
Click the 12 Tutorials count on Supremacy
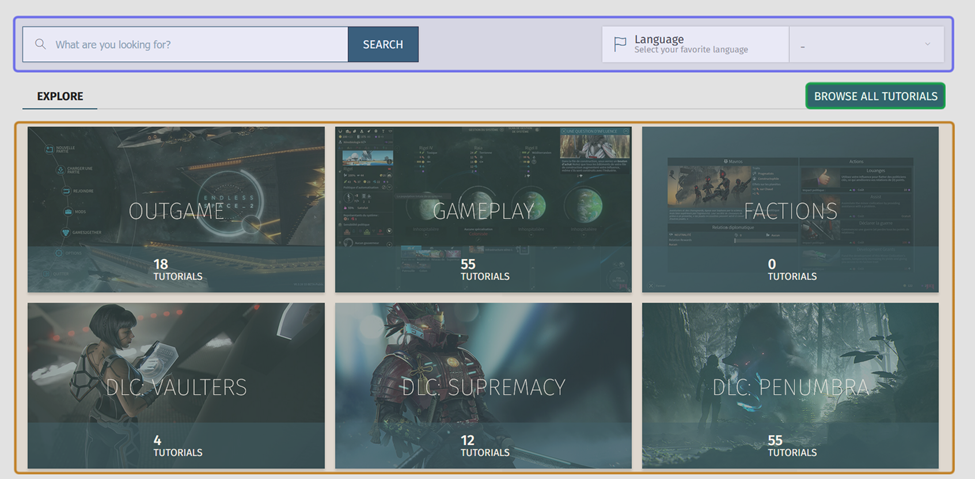coord(483,446)
